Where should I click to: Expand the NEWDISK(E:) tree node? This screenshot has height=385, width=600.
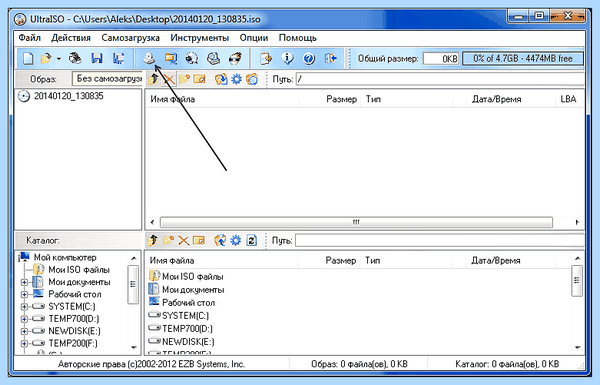pyautogui.click(x=24, y=331)
